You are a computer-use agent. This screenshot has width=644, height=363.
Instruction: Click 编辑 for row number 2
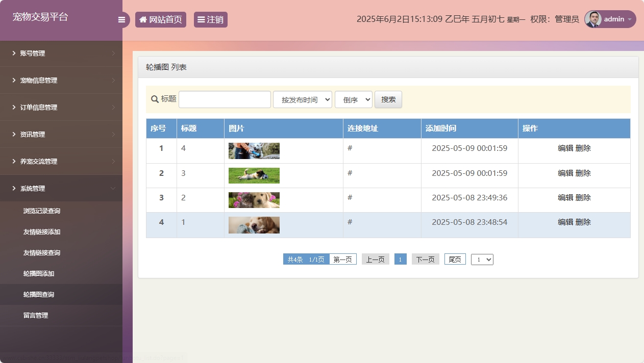565,173
